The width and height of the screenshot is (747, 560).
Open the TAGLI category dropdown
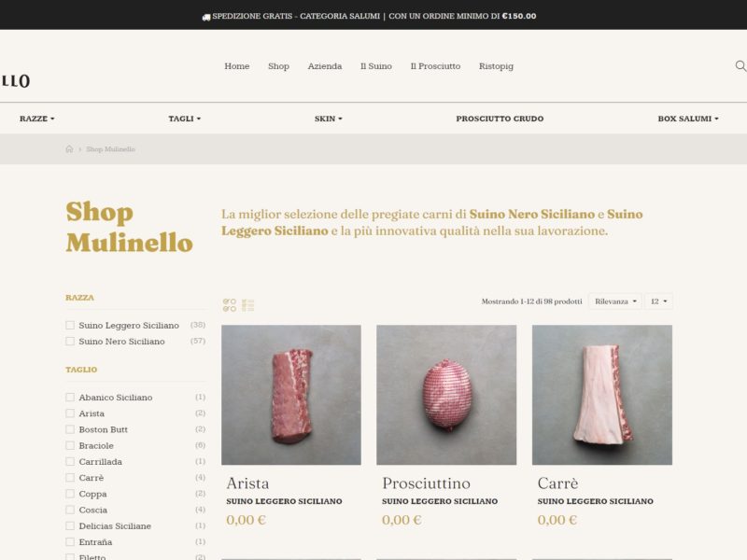[x=184, y=119]
